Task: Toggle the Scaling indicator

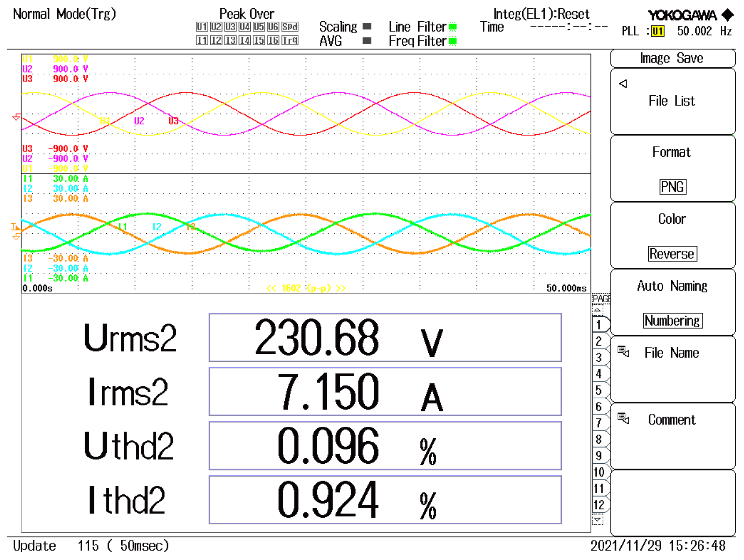Action: (x=367, y=27)
